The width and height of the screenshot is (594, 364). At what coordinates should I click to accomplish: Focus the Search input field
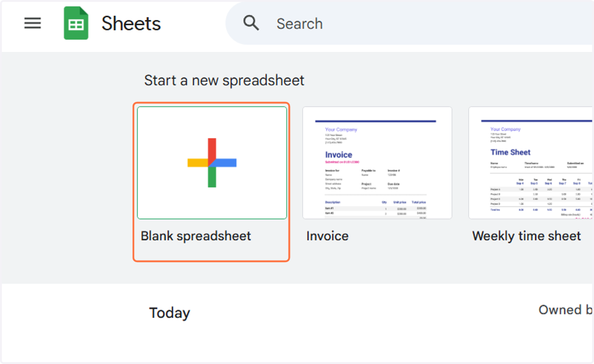pos(410,24)
